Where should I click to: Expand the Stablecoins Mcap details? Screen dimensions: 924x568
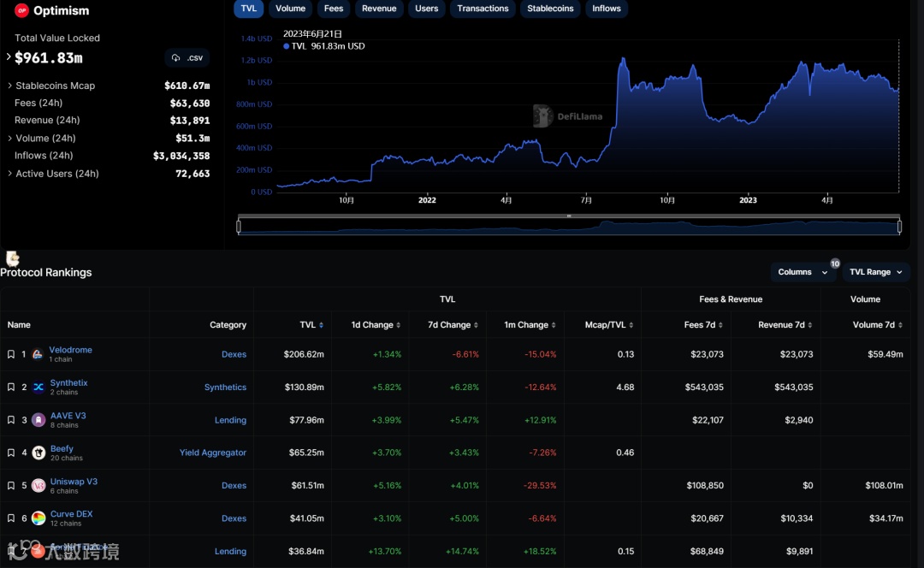click(x=9, y=86)
